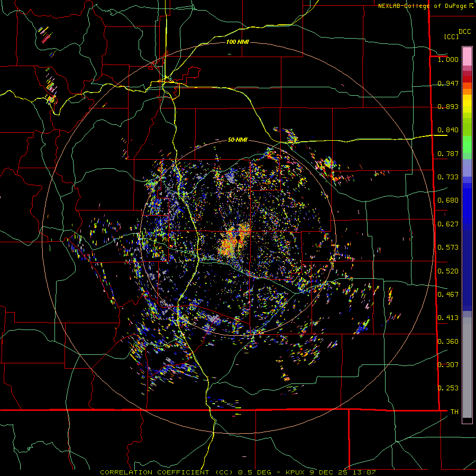Viewport: 476px width, 476px height.
Task: Select the 0.307 legend value
Action: pos(448,364)
